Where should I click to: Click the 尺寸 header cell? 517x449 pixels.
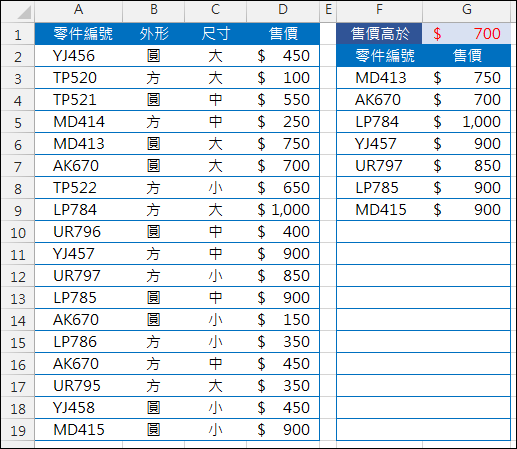coord(215,34)
